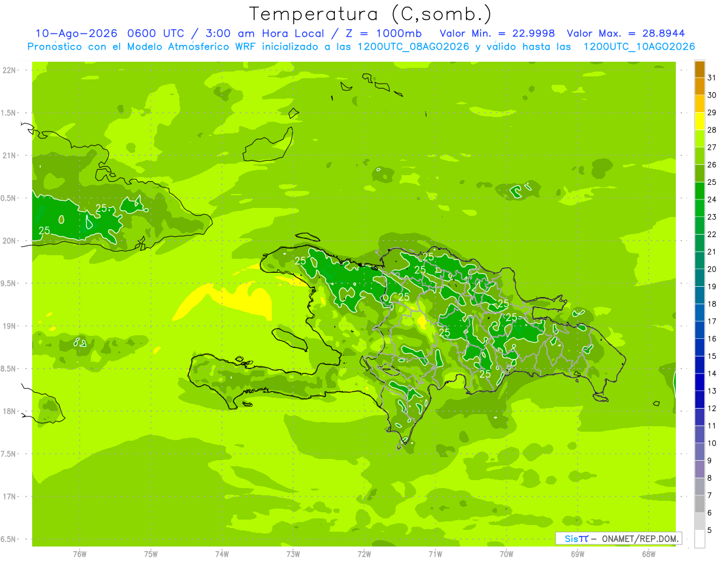The image size is (728, 562).
Task: Click the Z = 1000mb level text
Action: click(x=386, y=33)
